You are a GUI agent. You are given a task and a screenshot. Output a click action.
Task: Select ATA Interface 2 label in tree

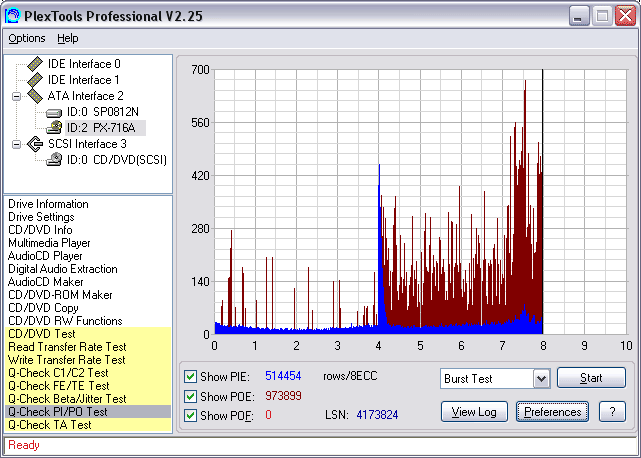click(x=85, y=96)
